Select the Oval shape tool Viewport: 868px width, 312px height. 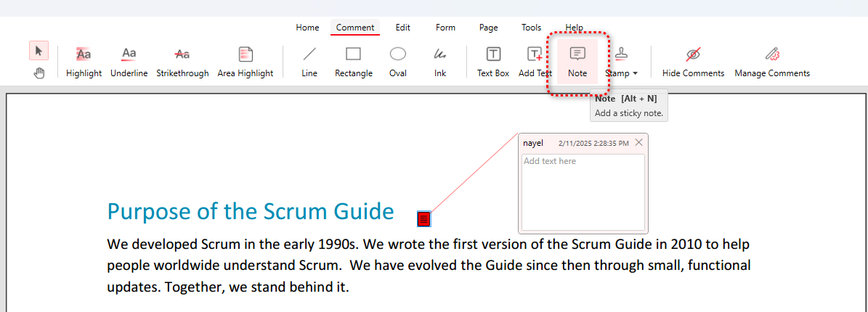[x=397, y=61]
